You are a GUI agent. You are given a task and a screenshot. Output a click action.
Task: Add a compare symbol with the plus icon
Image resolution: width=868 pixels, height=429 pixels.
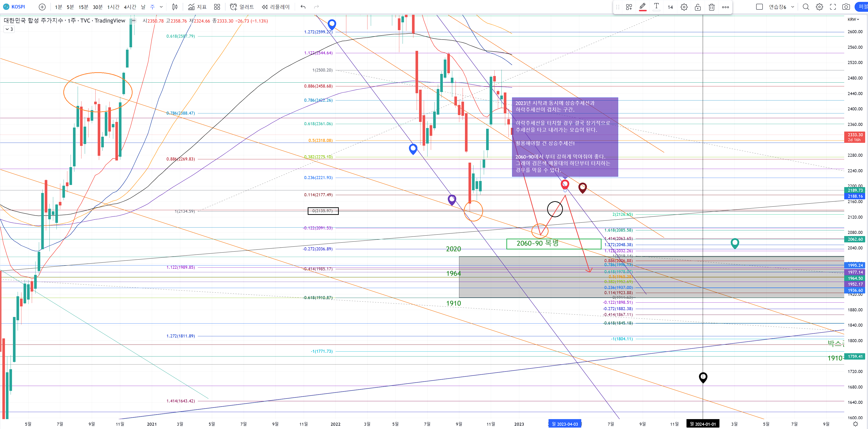[x=42, y=7]
